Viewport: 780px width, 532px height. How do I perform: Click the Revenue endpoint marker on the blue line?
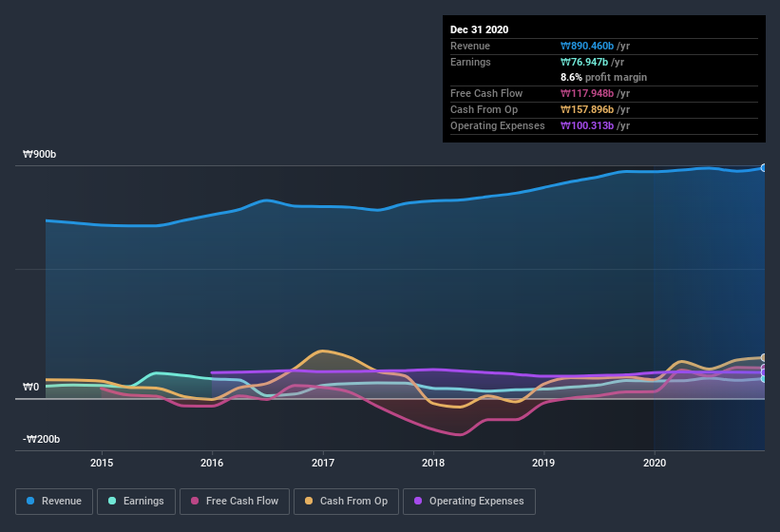pyautogui.click(x=764, y=168)
